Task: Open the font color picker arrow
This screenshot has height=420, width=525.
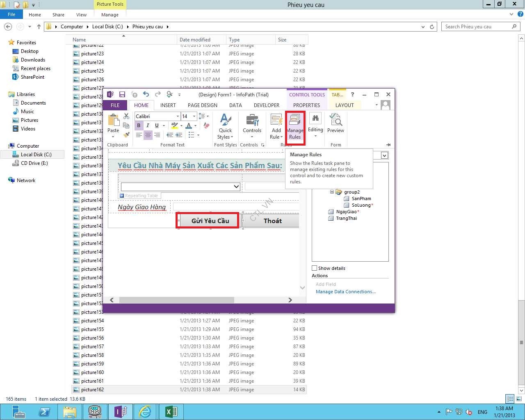Action: point(195,126)
